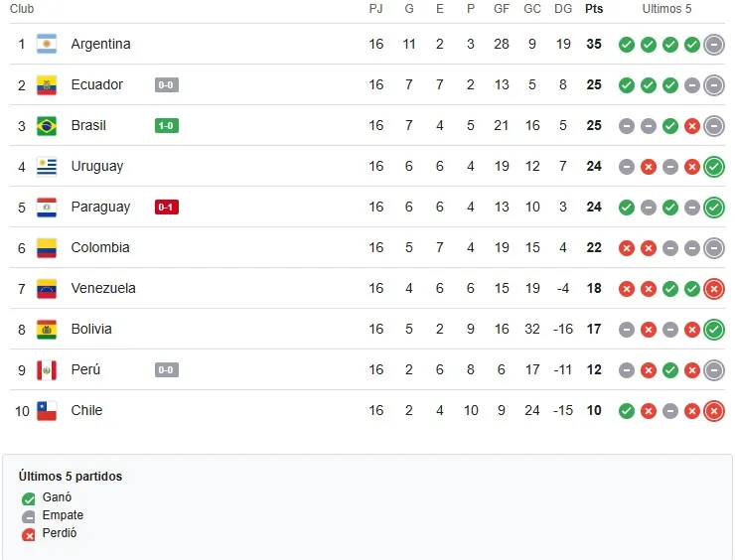Click Brasil's green 1-0 live score badge

166,126
